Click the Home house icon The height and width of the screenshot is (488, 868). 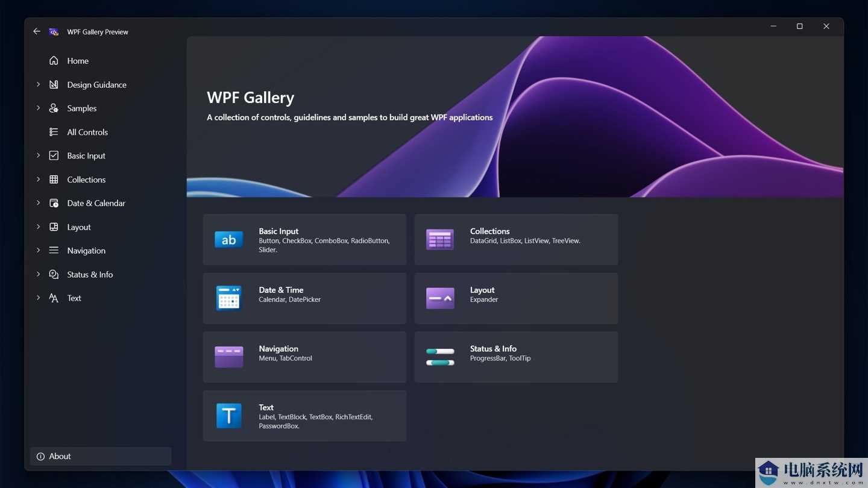click(54, 61)
